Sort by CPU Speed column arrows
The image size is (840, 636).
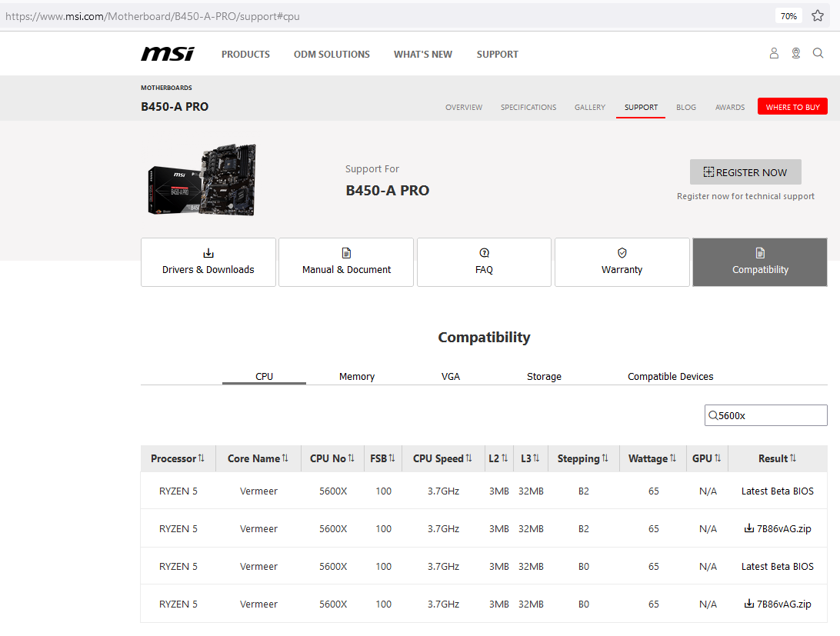[468, 458]
